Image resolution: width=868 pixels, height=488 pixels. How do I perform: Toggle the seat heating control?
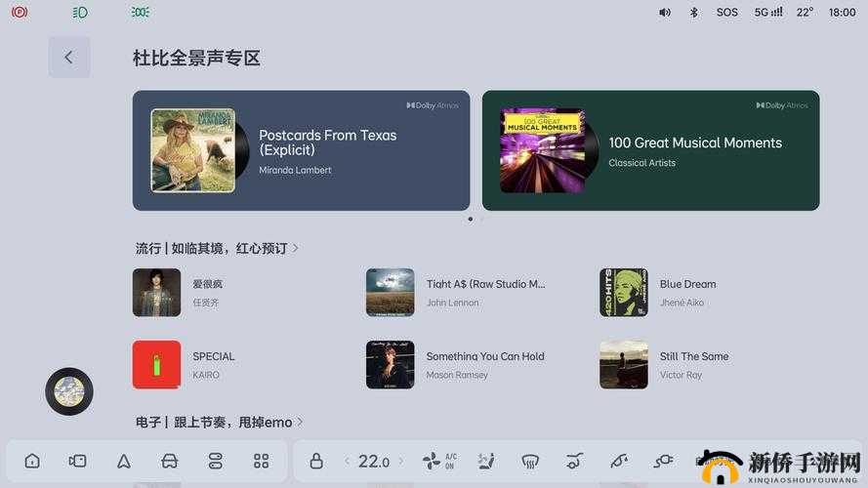coord(484,461)
